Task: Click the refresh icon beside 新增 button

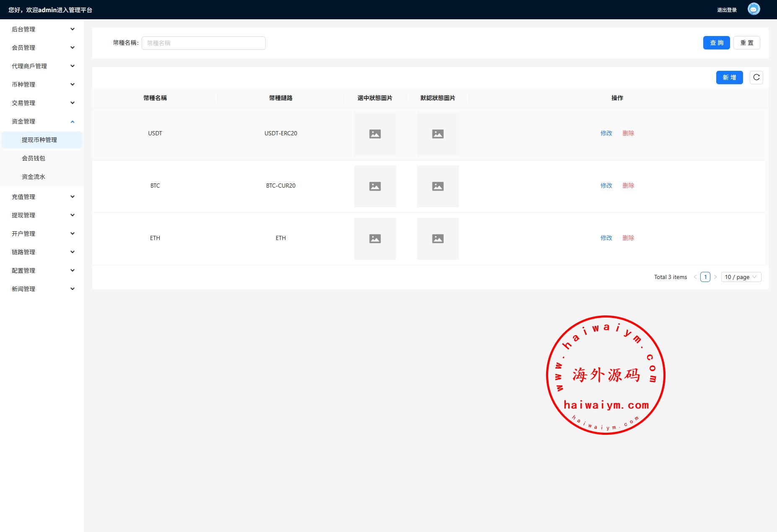Action: (x=756, y=77)
